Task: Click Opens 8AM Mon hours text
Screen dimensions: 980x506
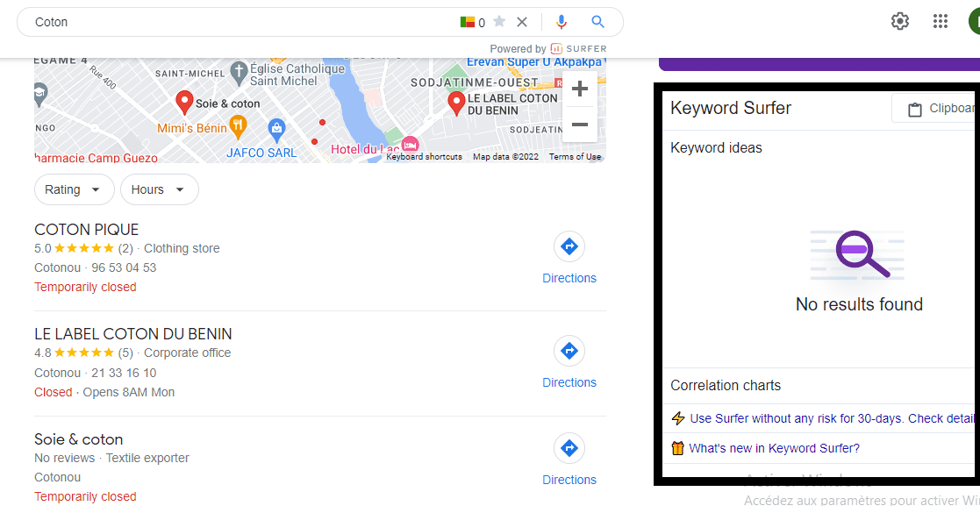Action: coord(129,392)
